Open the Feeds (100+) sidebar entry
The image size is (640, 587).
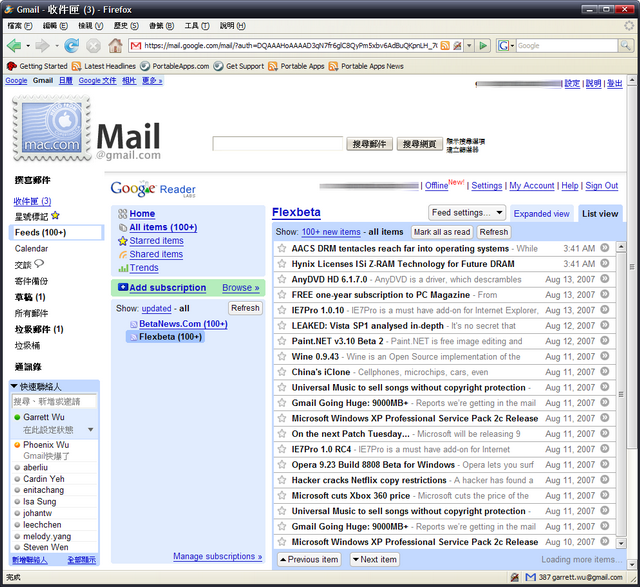56,232
